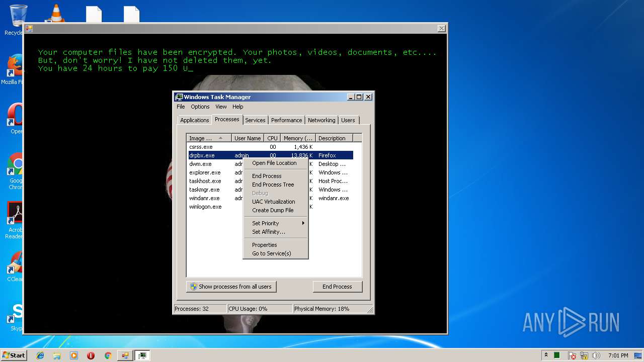
Task: Close the ransomware message window
Action: coord(441,29)
